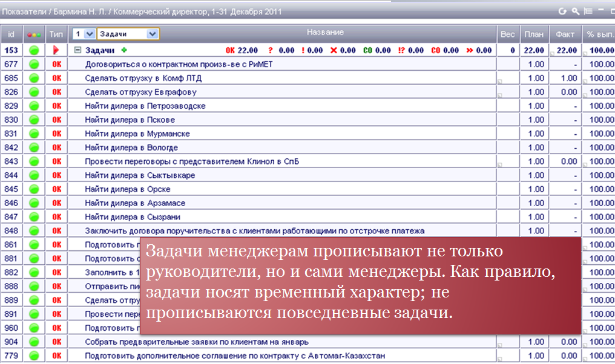This screenshot has height=364, width=615.
Task: Click the green status light in row 843
Action: [35, 161]
